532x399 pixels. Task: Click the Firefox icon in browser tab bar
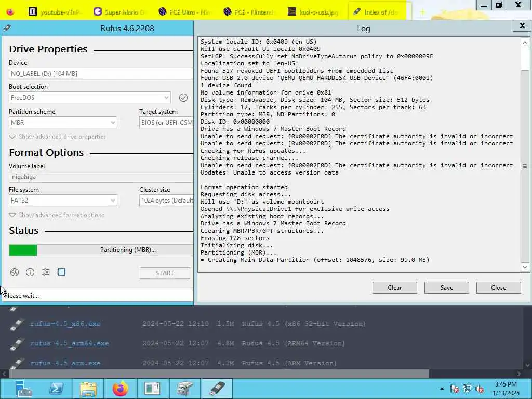(x=10, y=12)
